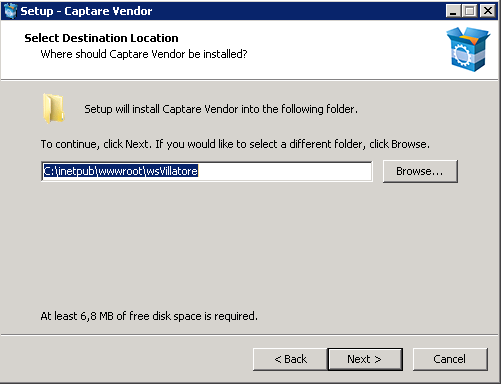Maximize the Setup window
Viewport: 501px width, 384px height.
tap(470, 11)
